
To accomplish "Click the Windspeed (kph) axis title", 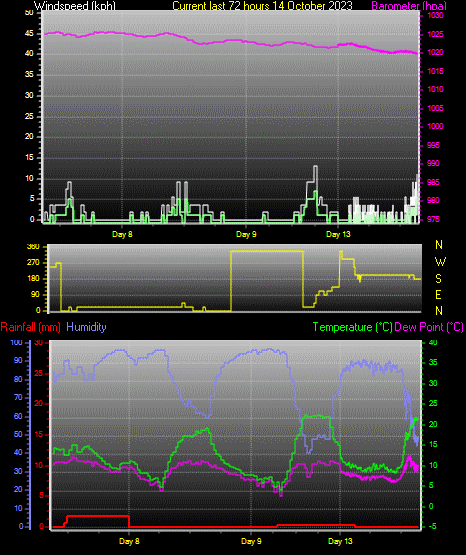I will 75,6.
